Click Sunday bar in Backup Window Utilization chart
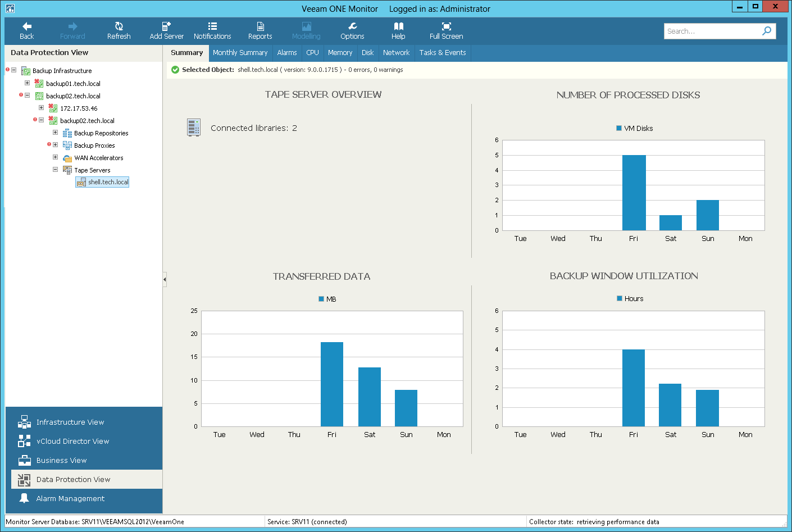The width and height of the screenshot is (792, 532). click(707, 408)
